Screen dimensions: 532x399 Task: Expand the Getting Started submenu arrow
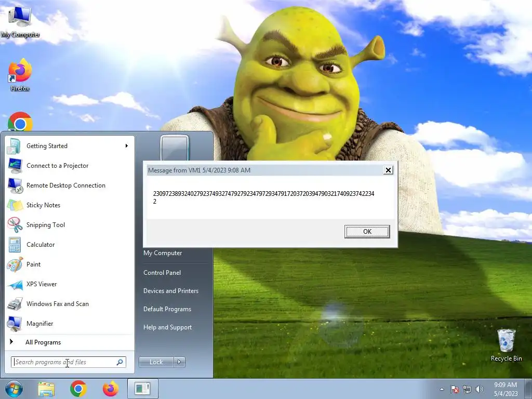pos(127,146)
